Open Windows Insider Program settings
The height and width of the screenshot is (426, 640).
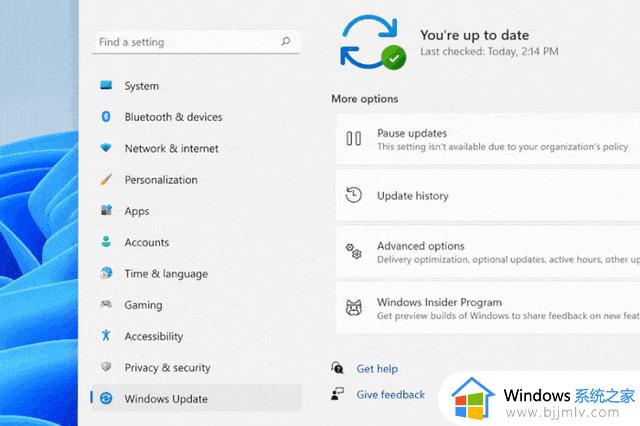[488, 308]
